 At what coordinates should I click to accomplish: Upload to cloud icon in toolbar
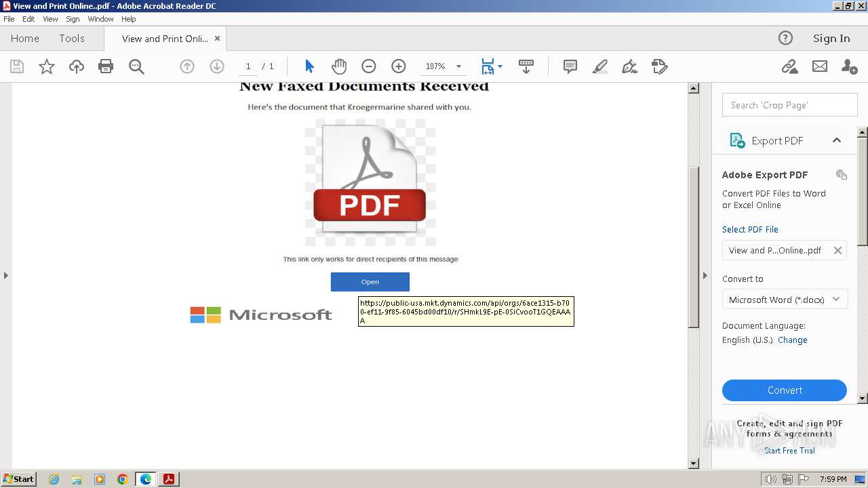(x=77, y=66)
